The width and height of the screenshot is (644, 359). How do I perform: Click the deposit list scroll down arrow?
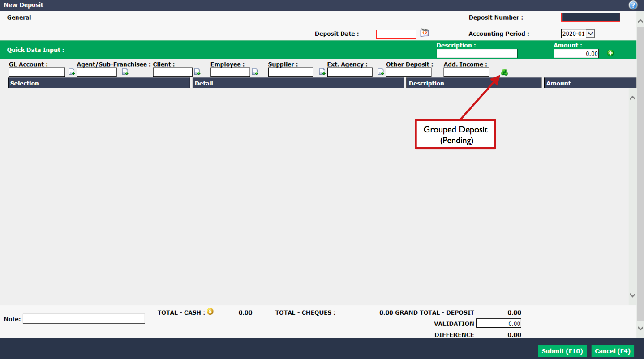click(632, 295)
